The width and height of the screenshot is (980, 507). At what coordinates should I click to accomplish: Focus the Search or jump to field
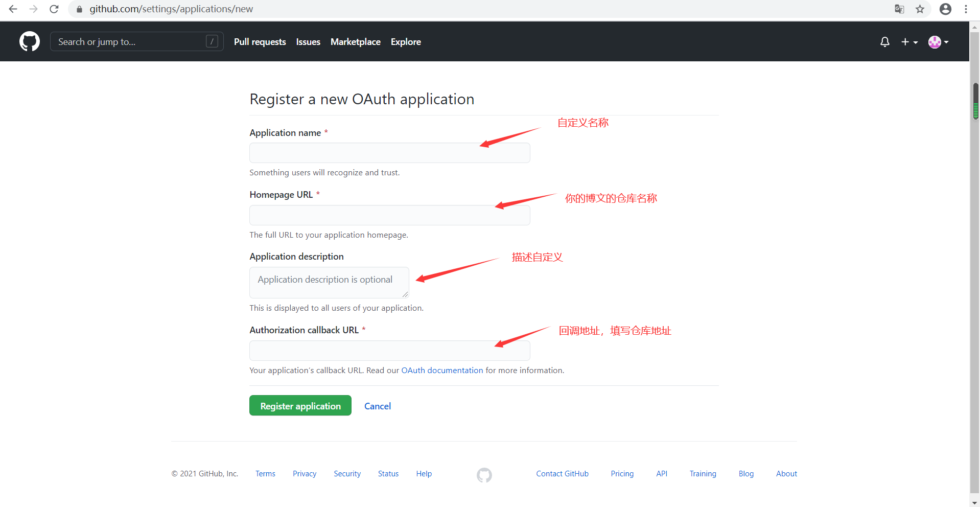(136, 41)
